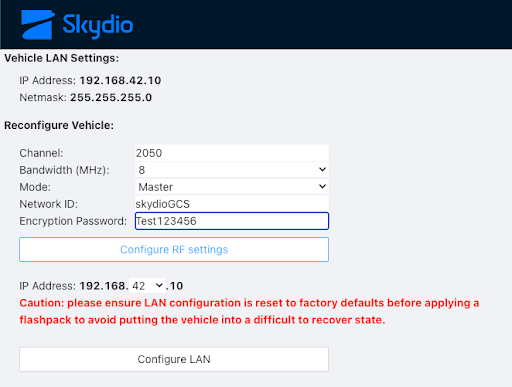Focus the Channel input field
512x387 pixels.
[232, 153]
